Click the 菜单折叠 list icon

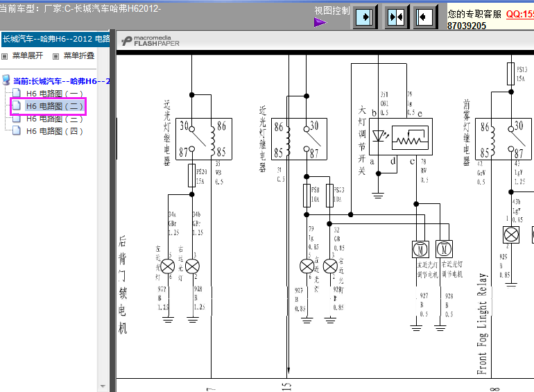pyautogui.click(x=56, y=56)
